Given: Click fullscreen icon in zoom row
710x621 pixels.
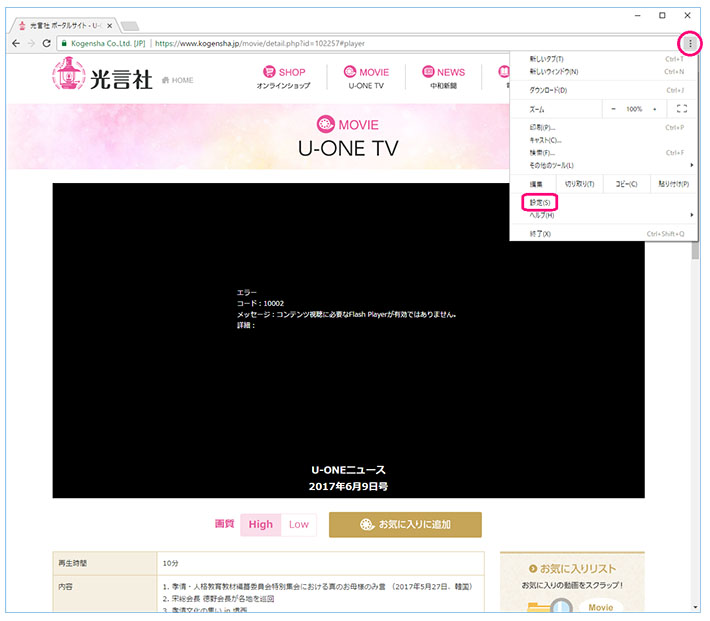Looking at the screenshot, I should [682, 109].
